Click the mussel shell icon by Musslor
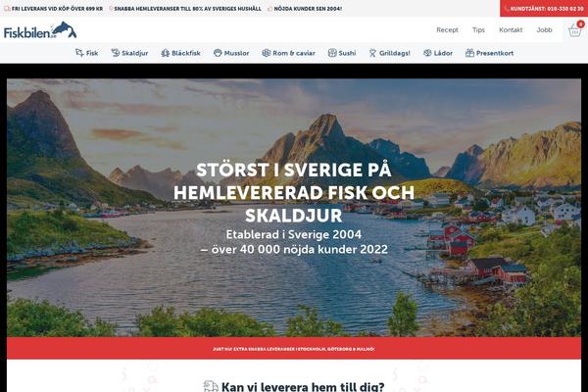588x392 pixels. click(218, 53)
